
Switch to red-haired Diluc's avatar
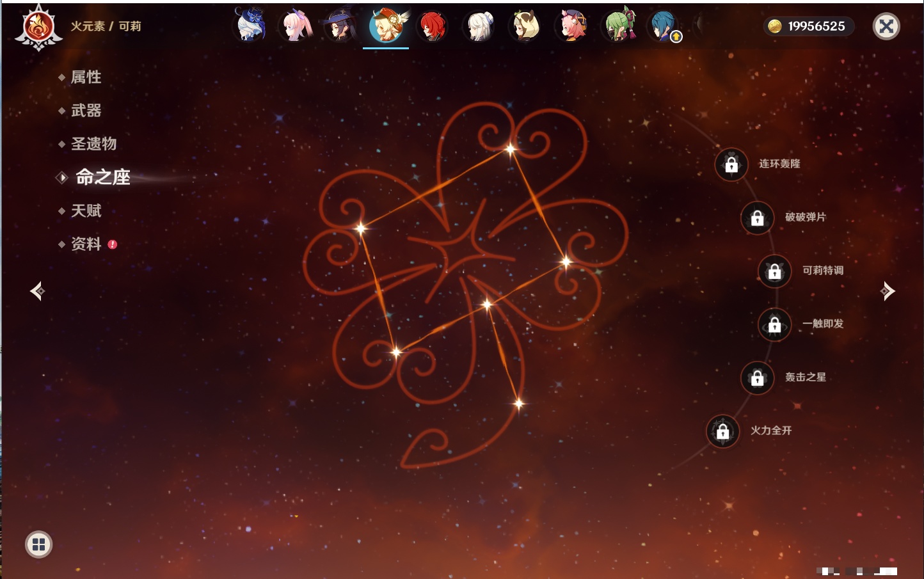click(x=432, y=26)
